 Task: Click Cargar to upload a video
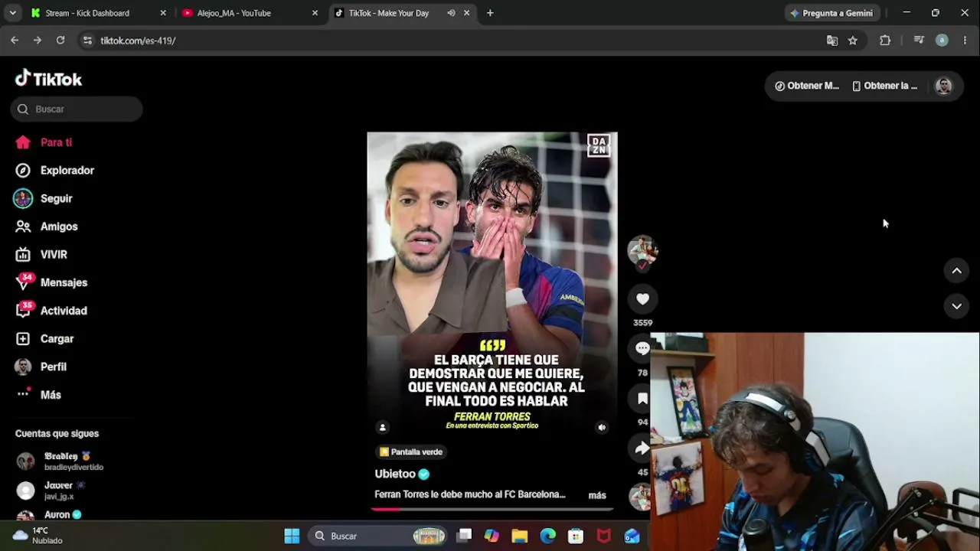pyautogui.click(x=44, y=338)
